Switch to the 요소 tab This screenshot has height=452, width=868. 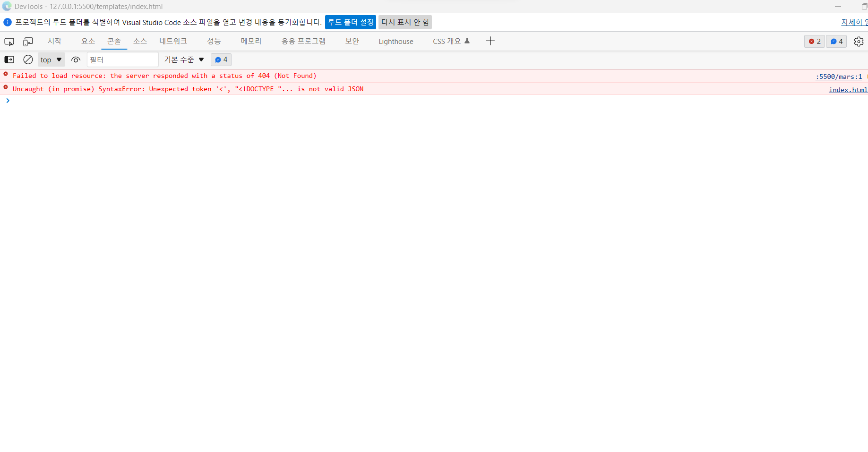click(x=88, y=41)
